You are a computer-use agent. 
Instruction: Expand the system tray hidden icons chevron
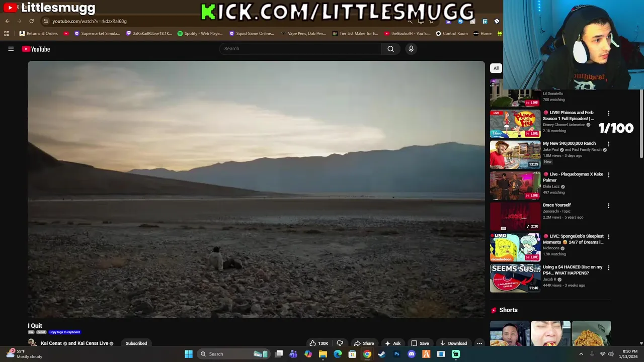(581, 354)
